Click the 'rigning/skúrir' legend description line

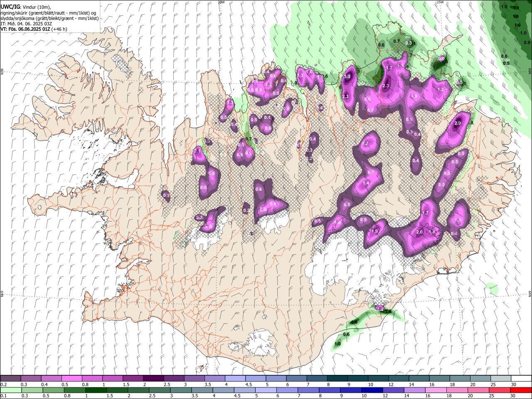[x=48, y=13]
